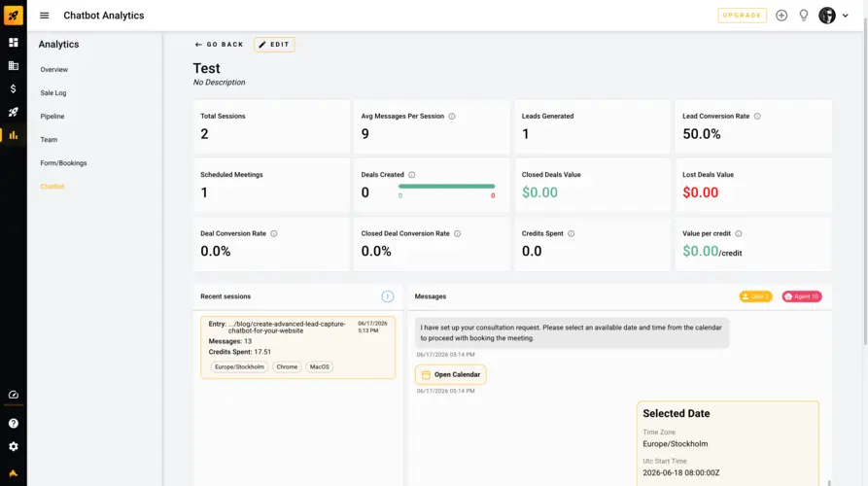Click the GO BACK link
This screenshot has height=486, width=868.
click(220, 45)
